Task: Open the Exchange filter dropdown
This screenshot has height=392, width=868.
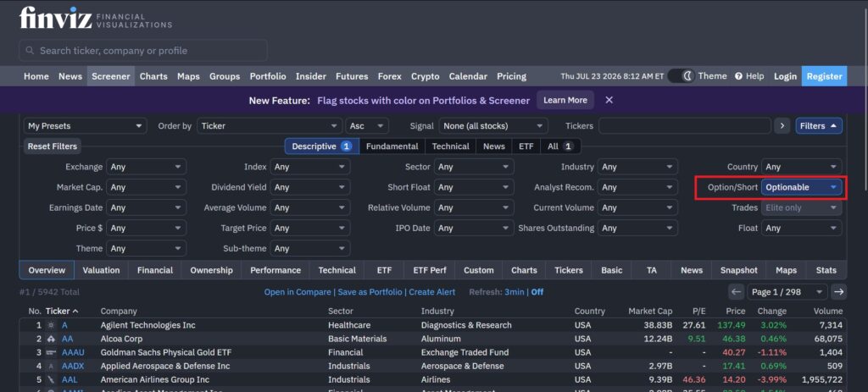Action: coord(146,167)
